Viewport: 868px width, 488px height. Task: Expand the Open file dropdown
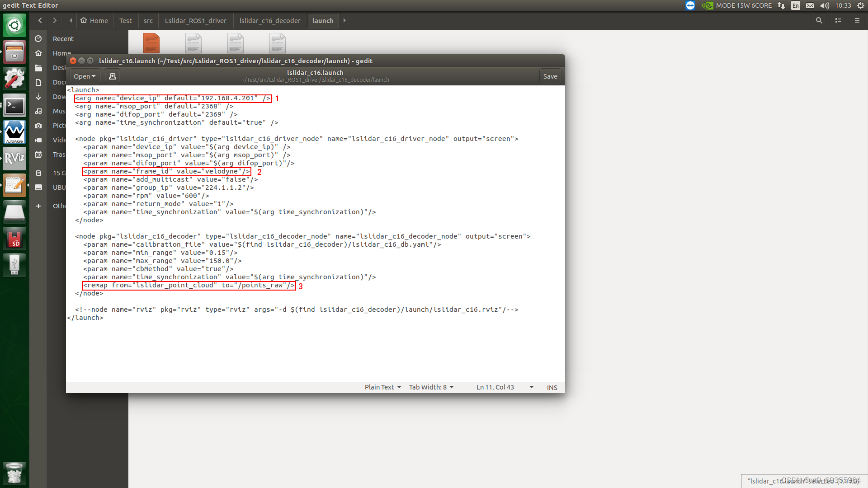click(85, 76)
